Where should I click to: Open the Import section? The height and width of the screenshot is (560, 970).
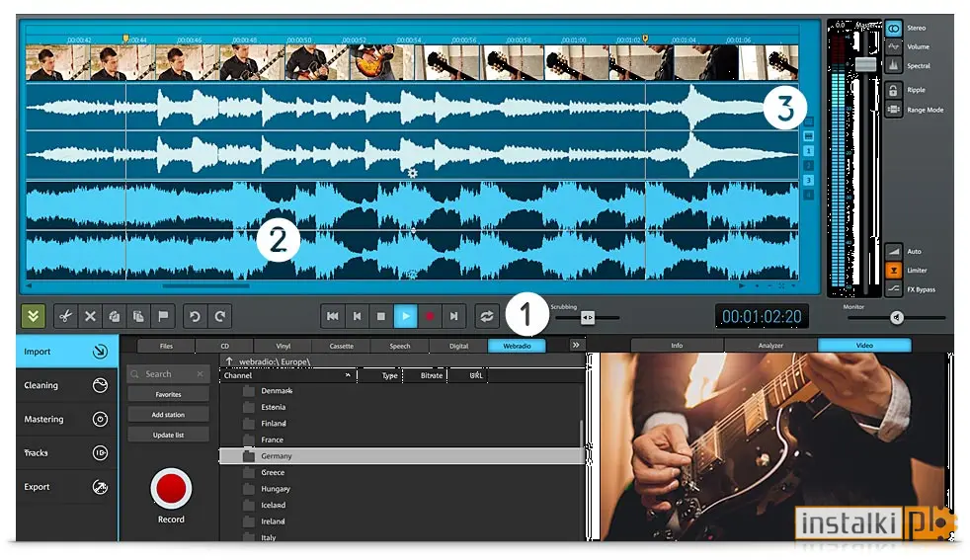[67, 352]
